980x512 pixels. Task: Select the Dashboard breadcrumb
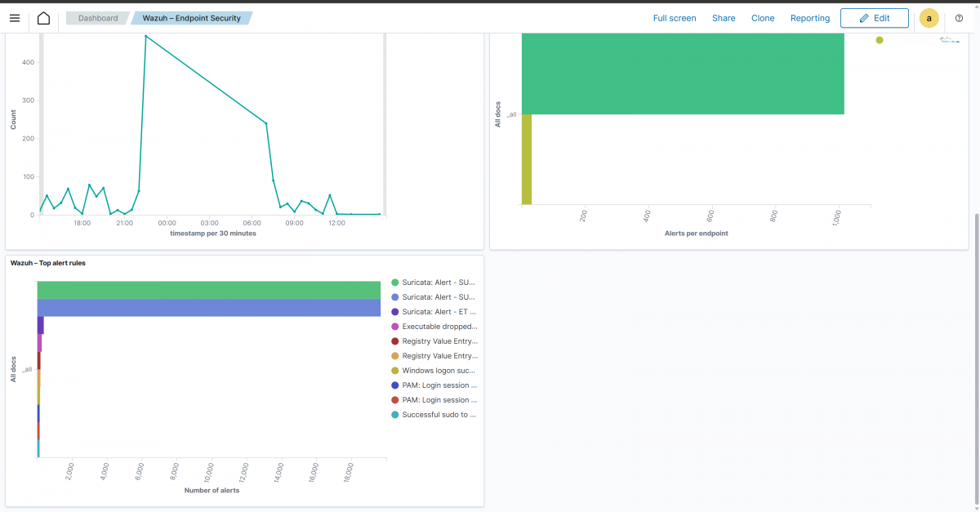click(97, 17)
